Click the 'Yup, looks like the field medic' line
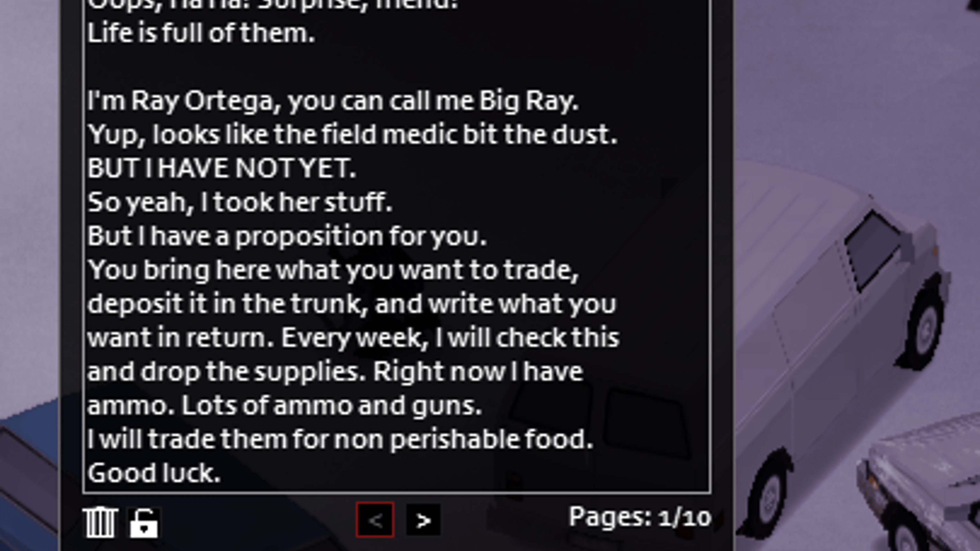The height and width of the screenshot is (551, 980). [352, 135]
